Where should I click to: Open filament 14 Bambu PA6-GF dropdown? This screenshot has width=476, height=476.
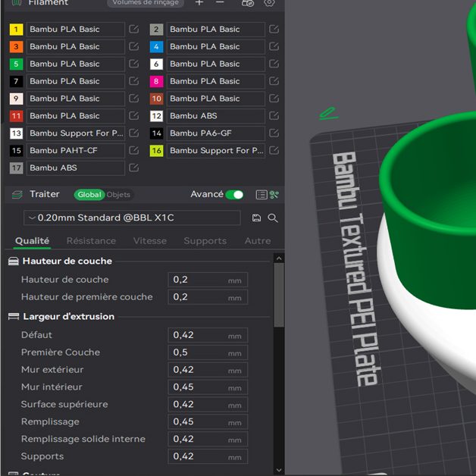(216, 133)
